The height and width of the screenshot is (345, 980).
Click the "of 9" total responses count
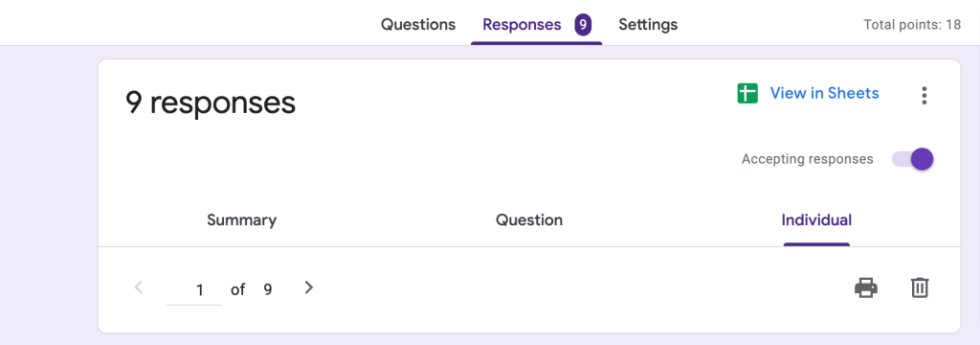(252, 290)
